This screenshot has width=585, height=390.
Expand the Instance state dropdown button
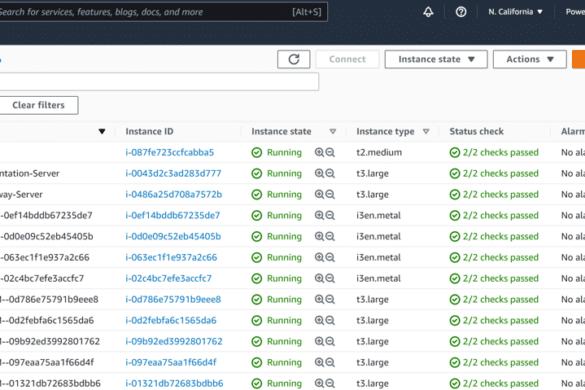pyautogui.click(x=436, y=59)
